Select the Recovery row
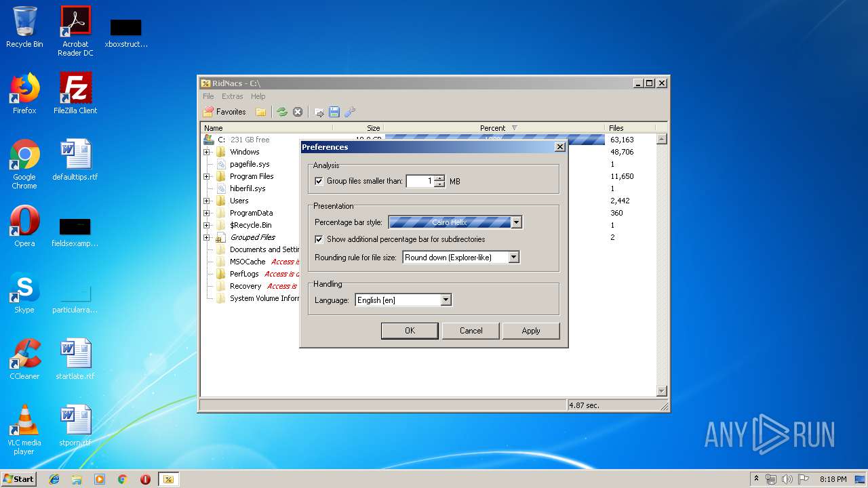 pos(429,286)
